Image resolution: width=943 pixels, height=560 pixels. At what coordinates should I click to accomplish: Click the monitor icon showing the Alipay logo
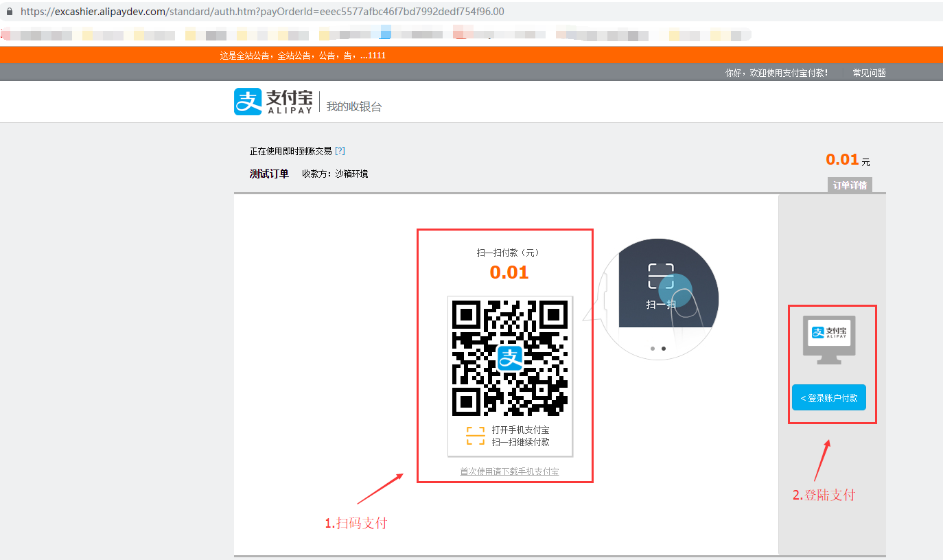click(829, 340)
